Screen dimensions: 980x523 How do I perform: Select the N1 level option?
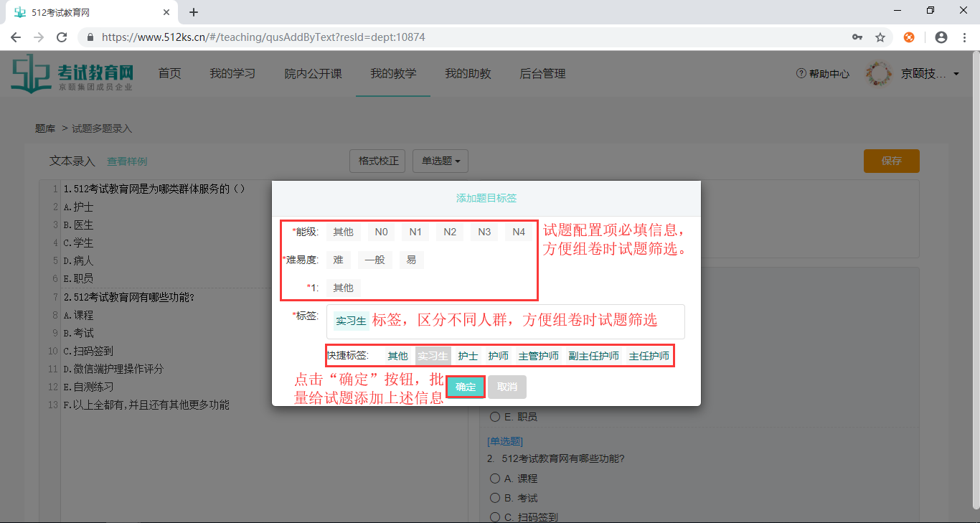tap(415, 232)
